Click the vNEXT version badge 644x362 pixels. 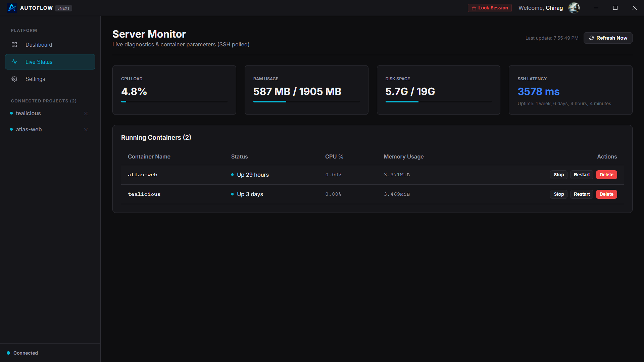(63, 8)
